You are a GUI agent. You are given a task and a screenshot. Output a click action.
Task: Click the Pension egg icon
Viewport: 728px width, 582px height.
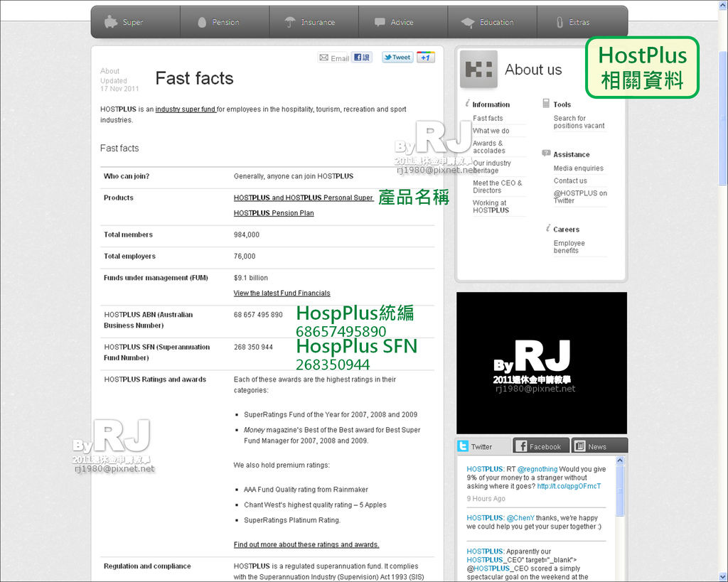click(202, 22)
